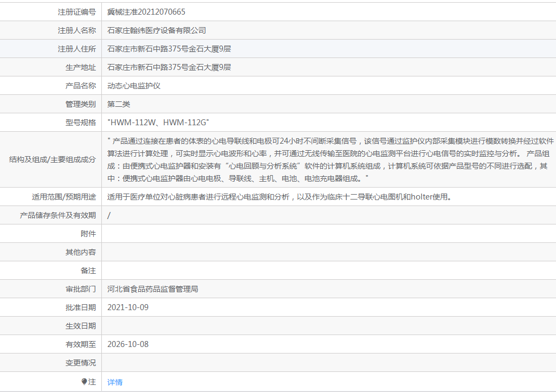
Task: Click the 注册人名称 label
Action: (77, 30)
